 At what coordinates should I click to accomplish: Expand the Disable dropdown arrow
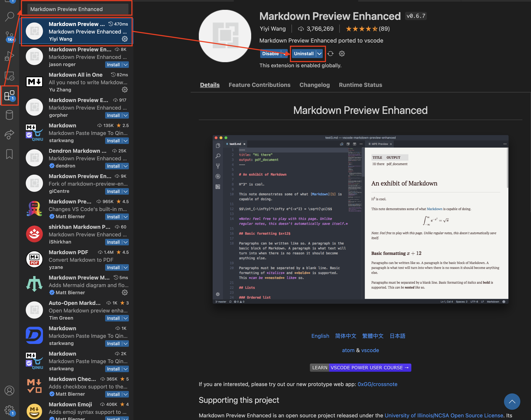coord(284,54)
